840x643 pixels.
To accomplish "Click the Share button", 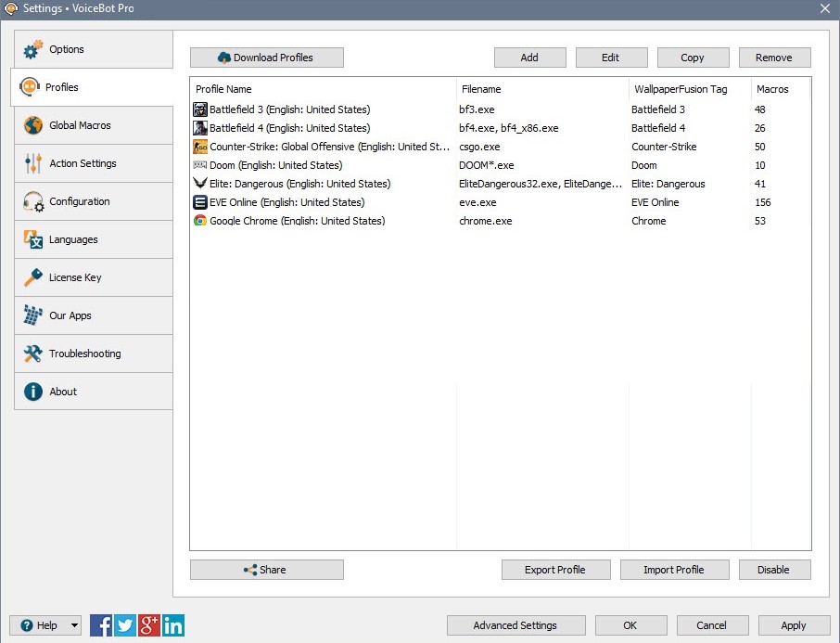I will (x=267, y=570).
